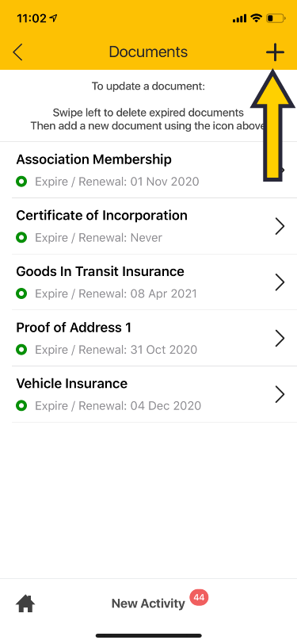Tap green status circle for Association Membership
Image resolution: width=297 pixels, height=644 pixels.
pyautogui.click(x=21, y=182)
